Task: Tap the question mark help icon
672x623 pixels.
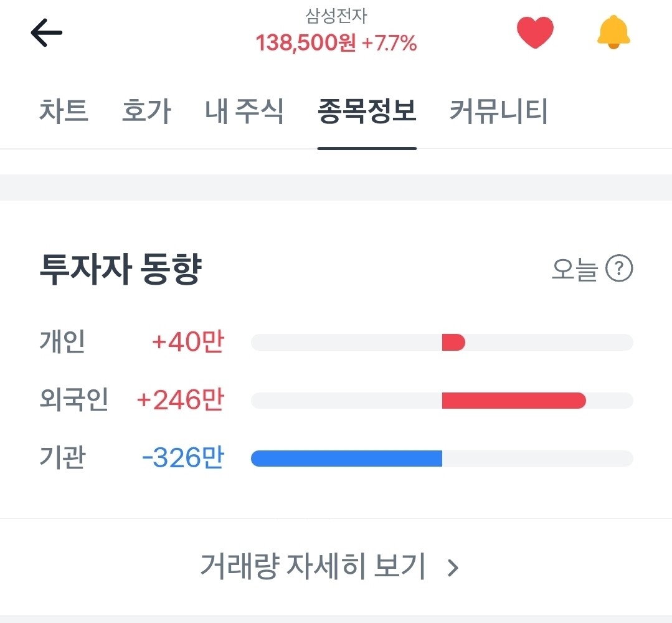Action: tap(619, 269)
